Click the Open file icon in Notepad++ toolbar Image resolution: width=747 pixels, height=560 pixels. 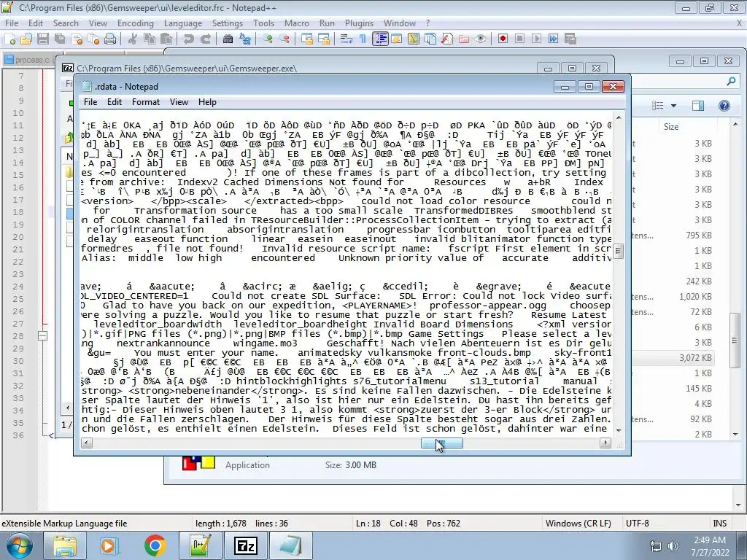point(26,39)
